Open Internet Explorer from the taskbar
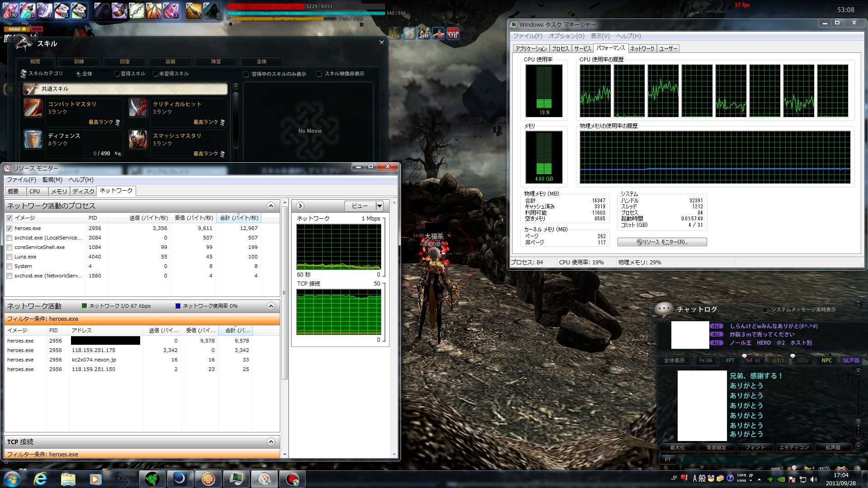Viewport: 868px width, 488px height. (40, 479)
